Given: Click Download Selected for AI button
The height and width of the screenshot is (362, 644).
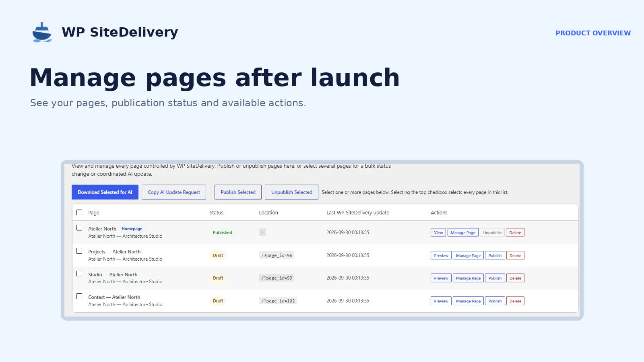Looking at the screenshot, I should coord(105,192).
